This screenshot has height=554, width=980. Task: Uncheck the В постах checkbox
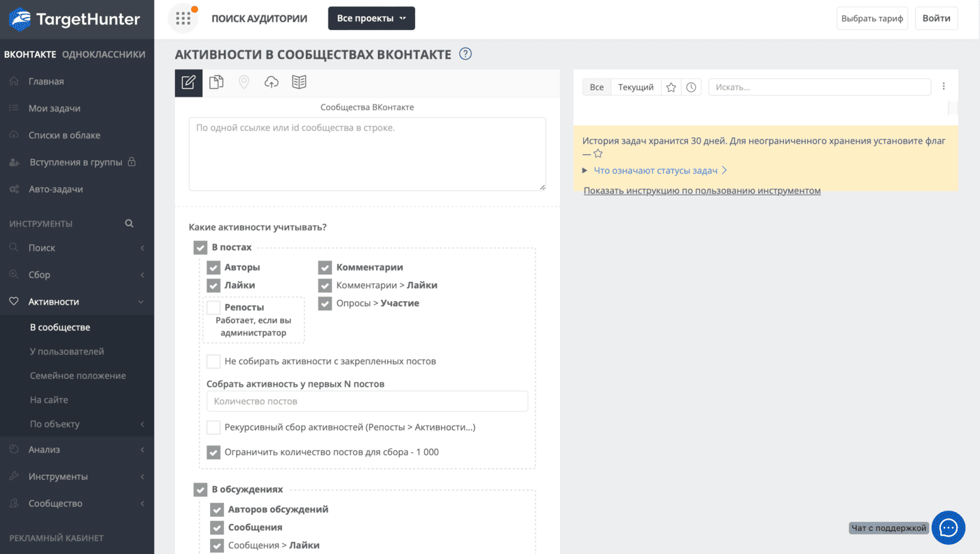tap(200, 248)
